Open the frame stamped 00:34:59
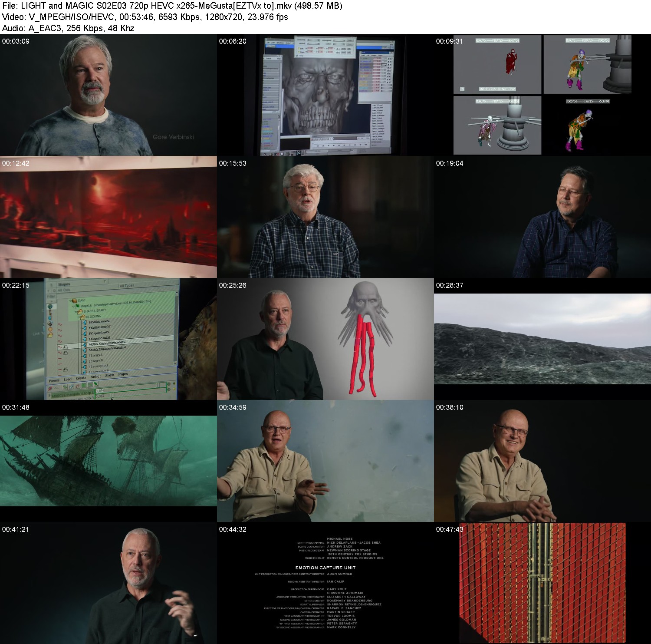This screenshot has width=651, height=644. pos(325,461)
